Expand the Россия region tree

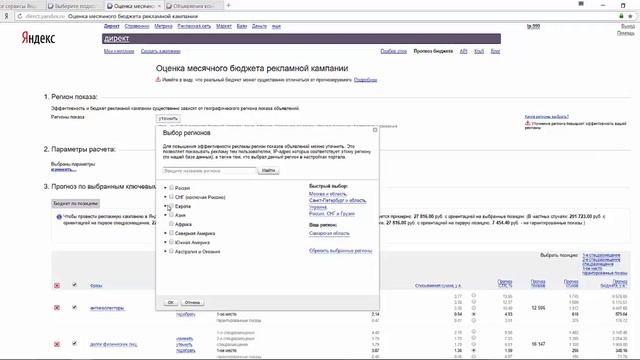(165, 188)
